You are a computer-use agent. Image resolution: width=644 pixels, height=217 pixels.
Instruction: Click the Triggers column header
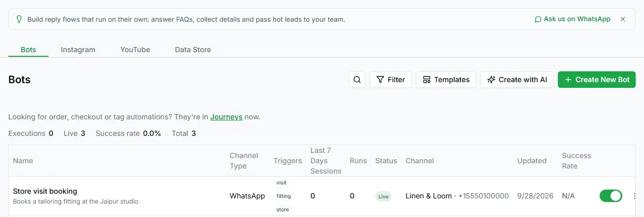coord(287,161)
